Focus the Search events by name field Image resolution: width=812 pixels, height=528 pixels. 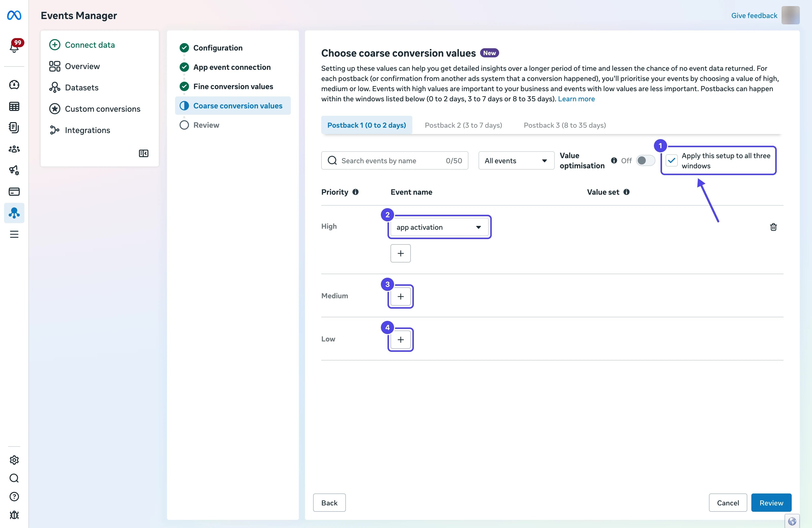[395, 160]
